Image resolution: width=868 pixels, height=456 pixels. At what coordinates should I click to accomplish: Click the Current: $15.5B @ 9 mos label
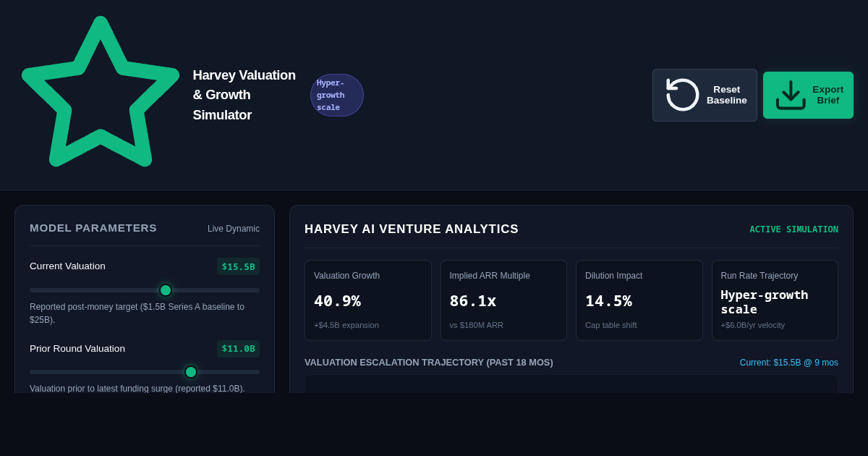pos(788,363)
